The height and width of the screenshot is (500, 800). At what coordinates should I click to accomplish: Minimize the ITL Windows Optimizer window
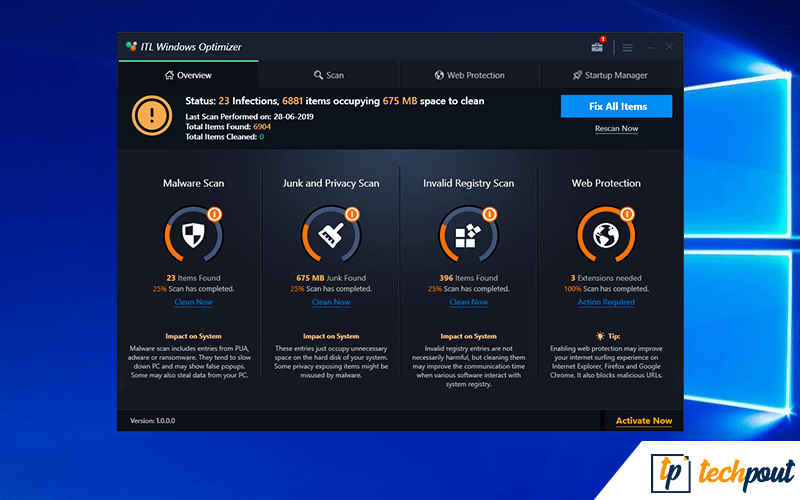tap(649, 47)
